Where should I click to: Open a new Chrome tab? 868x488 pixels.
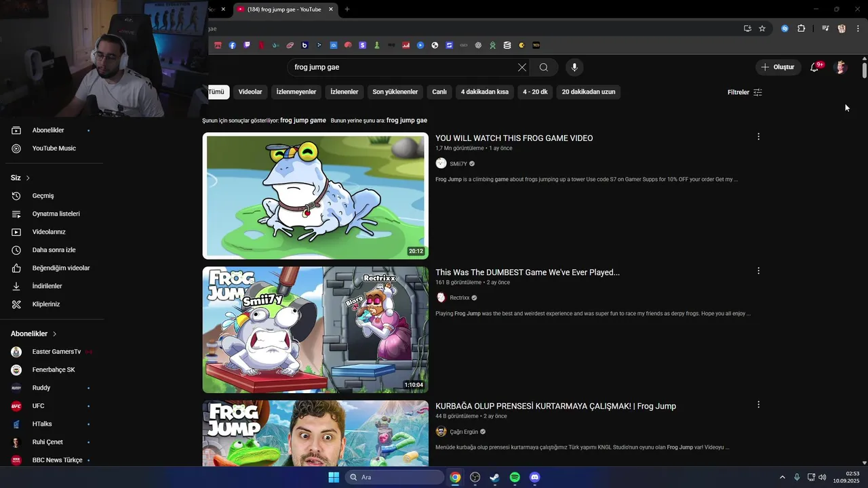(347, 9)
